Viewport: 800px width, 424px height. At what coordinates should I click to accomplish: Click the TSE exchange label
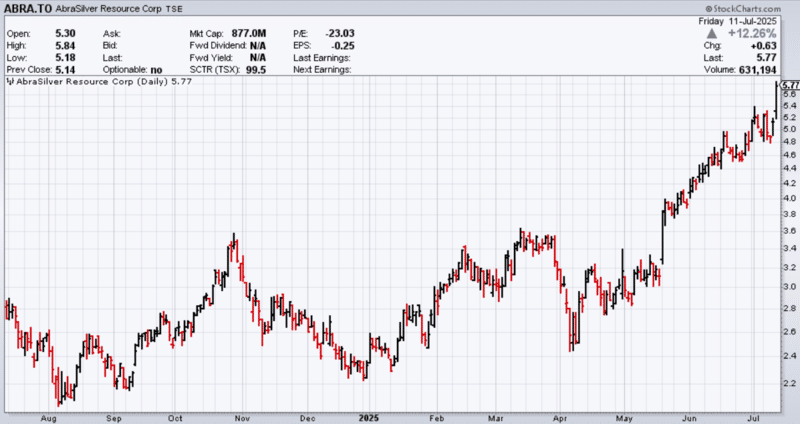pyautogui.click(x=174, y=9)
